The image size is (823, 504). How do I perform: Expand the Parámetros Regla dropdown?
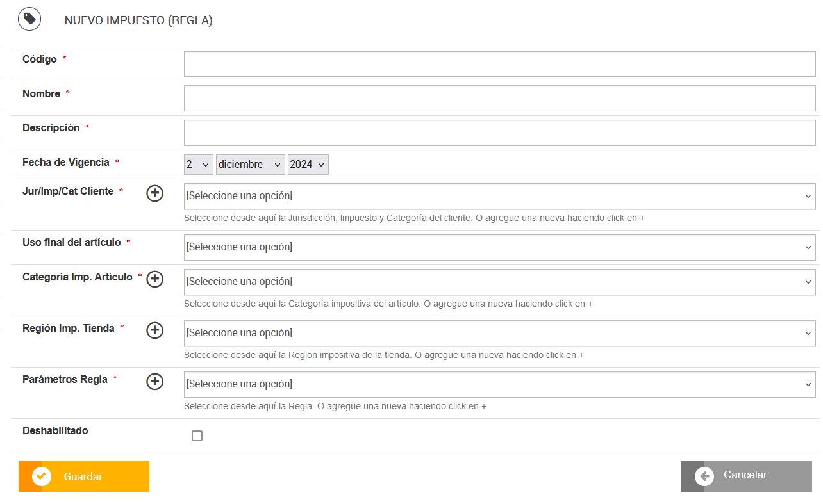point(499,384)
